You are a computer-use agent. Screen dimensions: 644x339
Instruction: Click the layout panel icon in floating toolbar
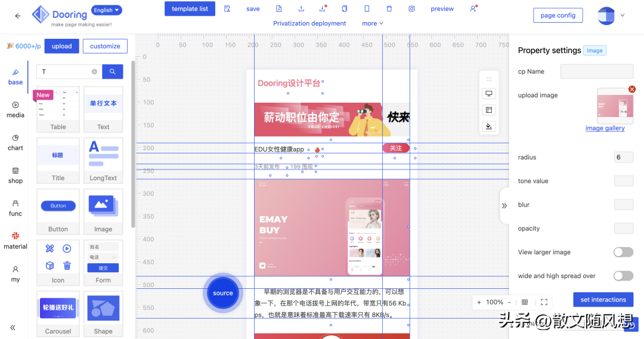pos(489,110)
